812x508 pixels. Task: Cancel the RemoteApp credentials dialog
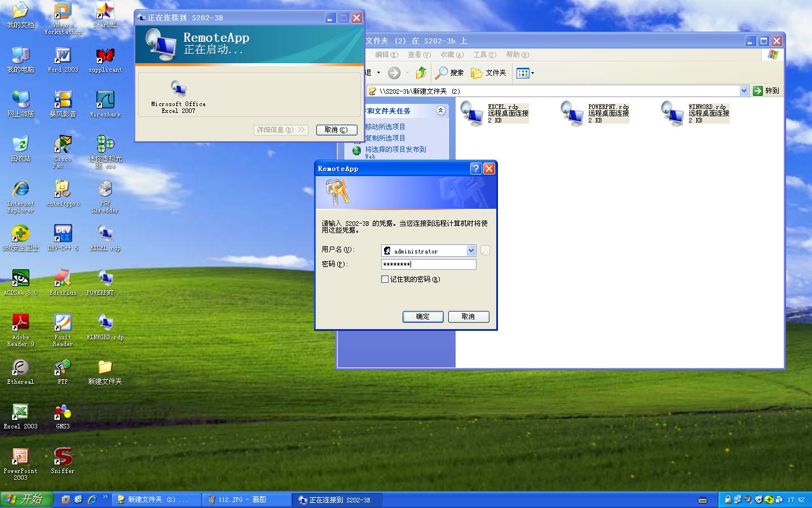(x=469, y=317)
